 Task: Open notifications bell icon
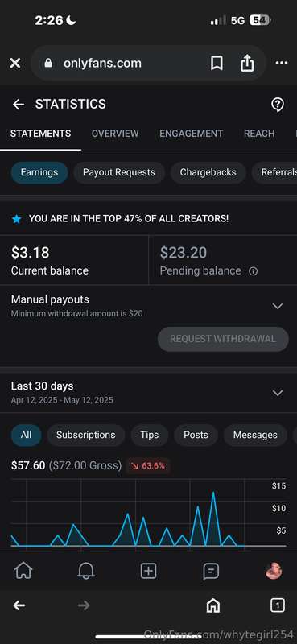click(x=86, y=571)
